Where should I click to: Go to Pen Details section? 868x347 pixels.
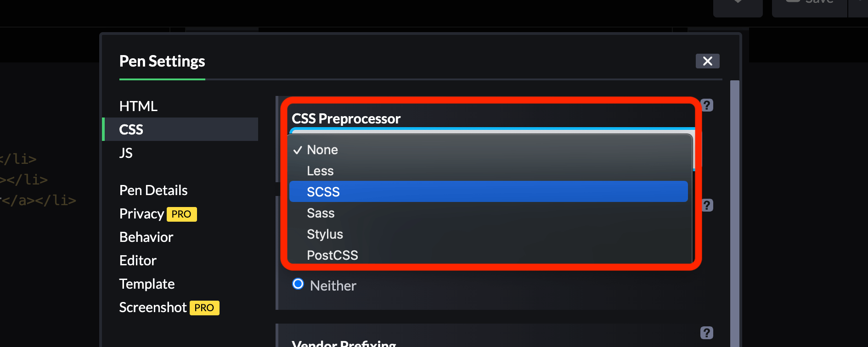pyautogui.click(x=153, y=190)
